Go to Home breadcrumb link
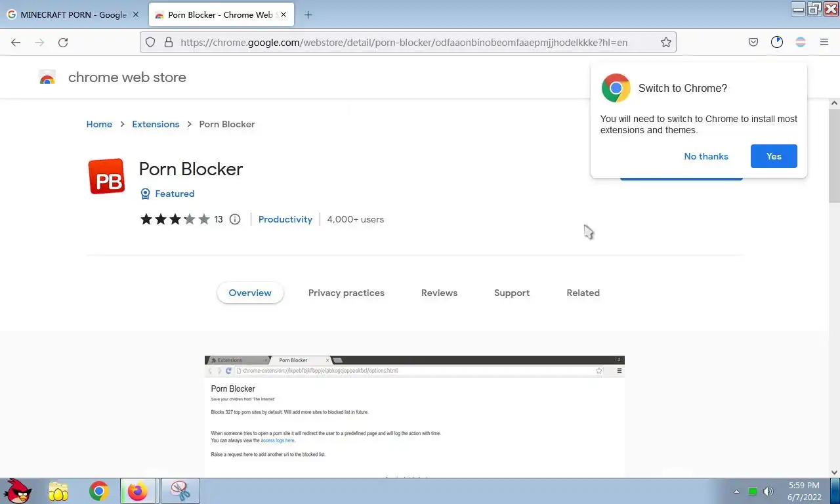Image resolution: width=840 pixels, height=504 pixels. point(99,124)
